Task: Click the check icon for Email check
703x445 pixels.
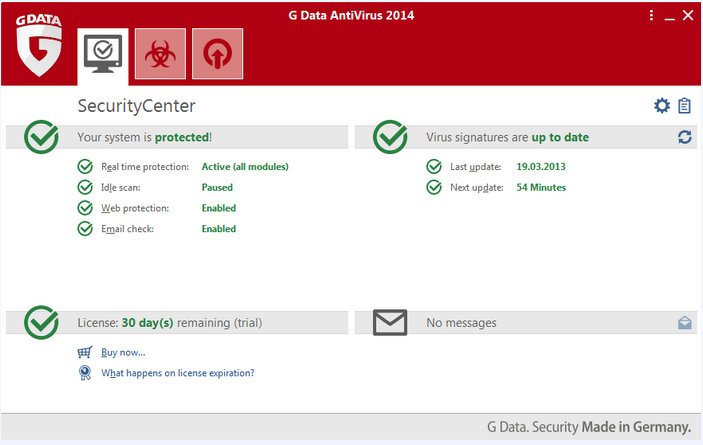Action: (x=85, y=228)
